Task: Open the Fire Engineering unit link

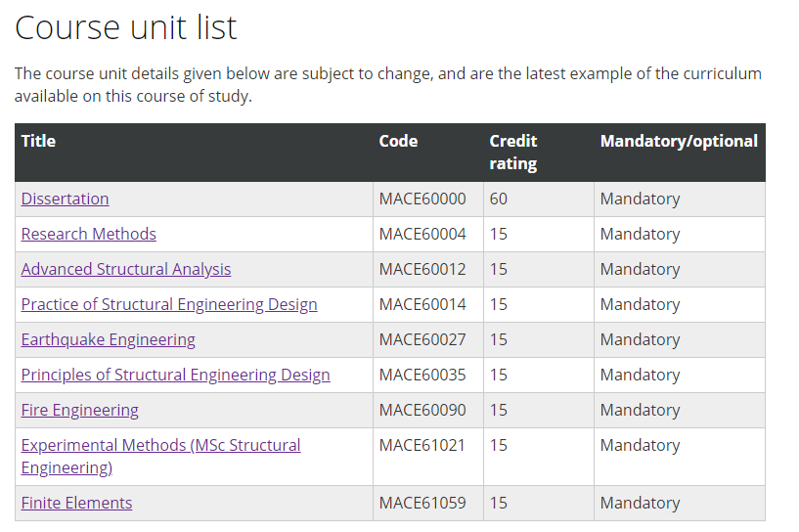Action: point(79,410)
